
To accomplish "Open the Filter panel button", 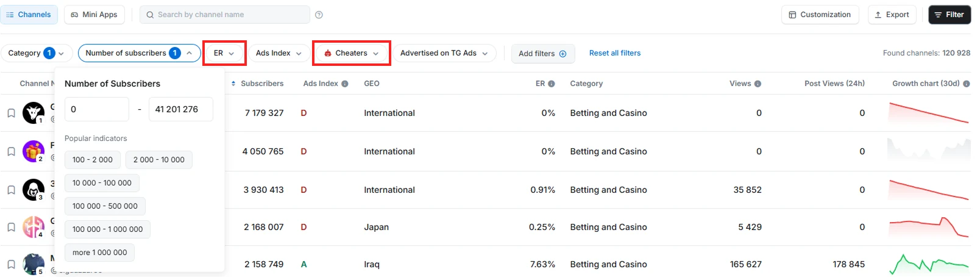I will point(950,15).
